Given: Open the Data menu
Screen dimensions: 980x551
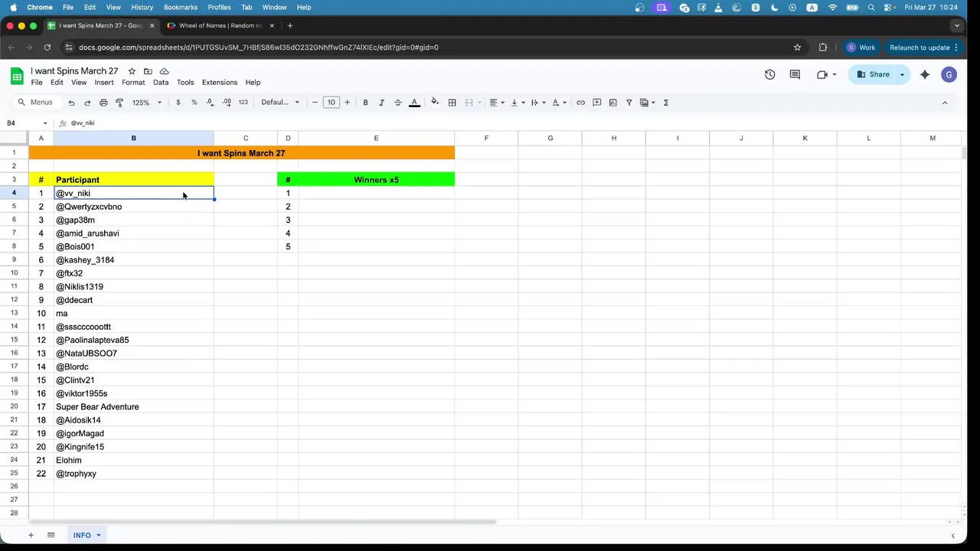Looking at the screenshot, I should 161,83.
